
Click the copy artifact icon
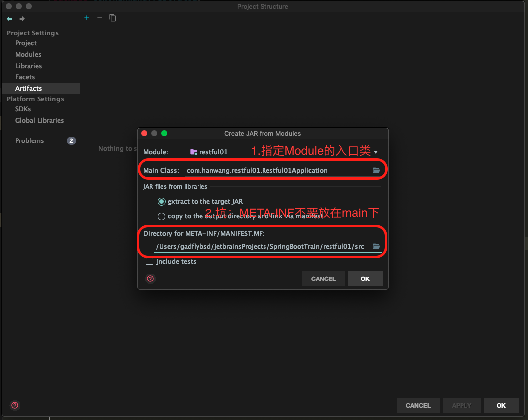pyautogui.click(x=113, y=18)
